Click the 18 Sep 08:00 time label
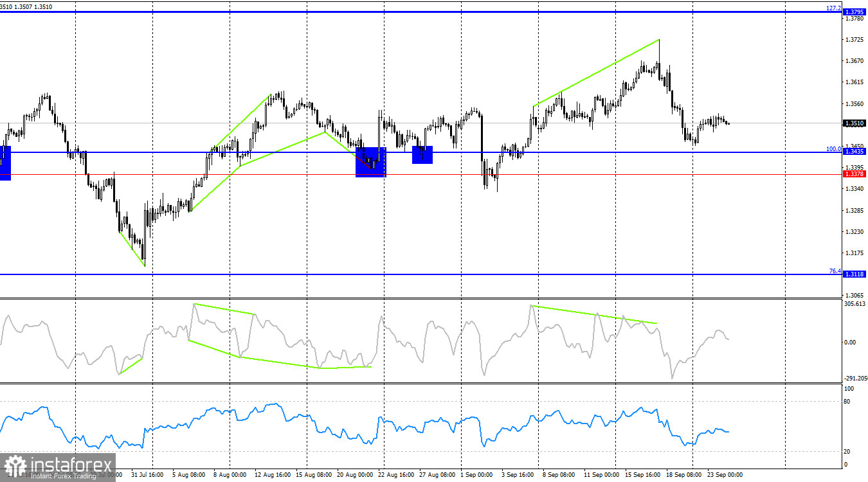The image size is (868, 482). click(x=684, y=475)
